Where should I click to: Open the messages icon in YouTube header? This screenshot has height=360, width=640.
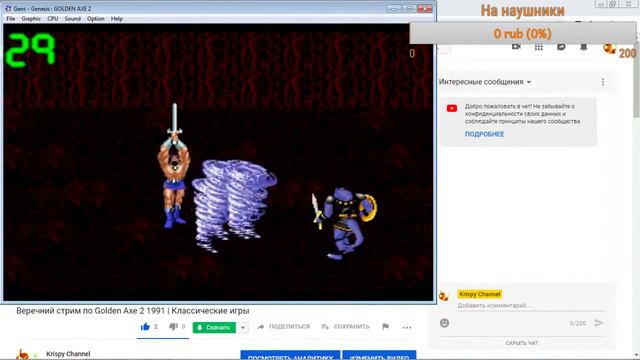(561, 47)
